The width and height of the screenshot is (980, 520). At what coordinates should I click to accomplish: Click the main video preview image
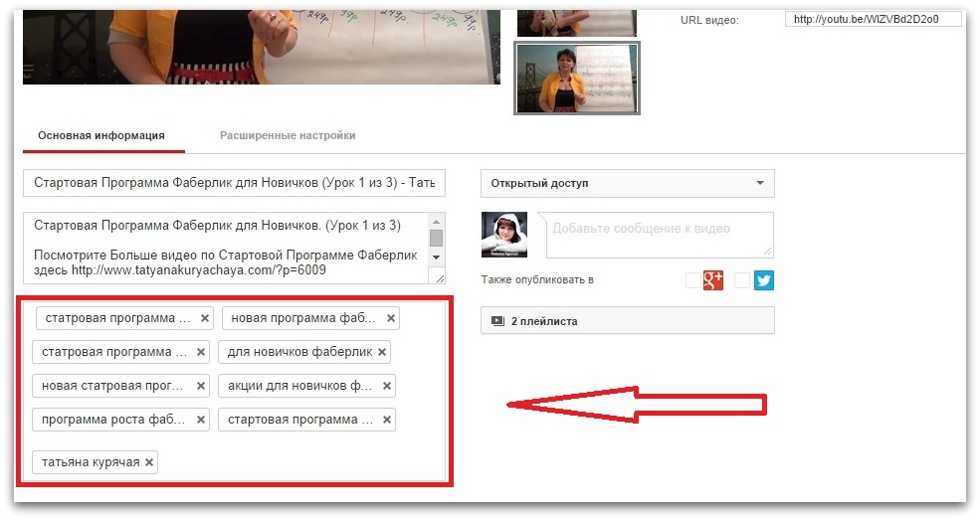(262, 47)
